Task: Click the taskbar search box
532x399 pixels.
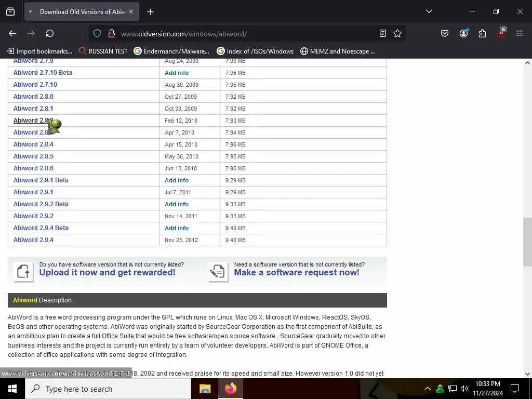Action: click(108, 389)
